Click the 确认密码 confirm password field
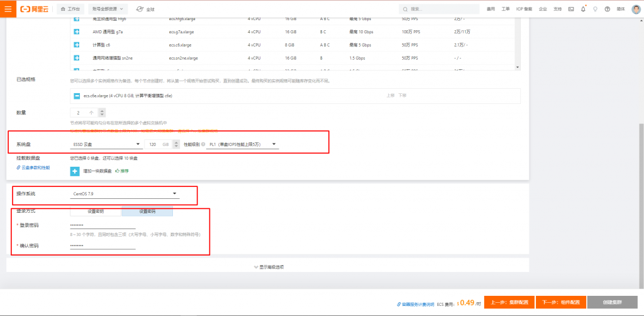This screenshot has height=316, width=644. [103, 245]
